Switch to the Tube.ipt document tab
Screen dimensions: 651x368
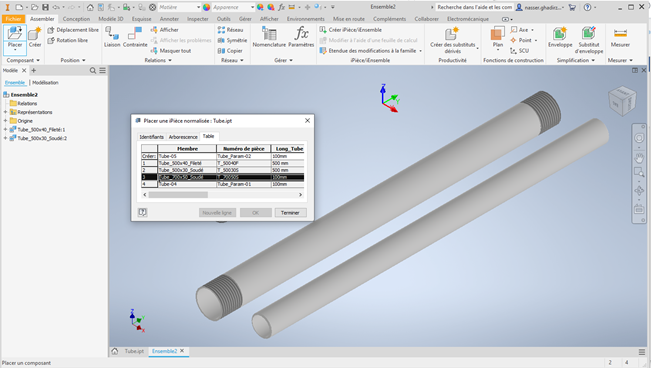134,351
